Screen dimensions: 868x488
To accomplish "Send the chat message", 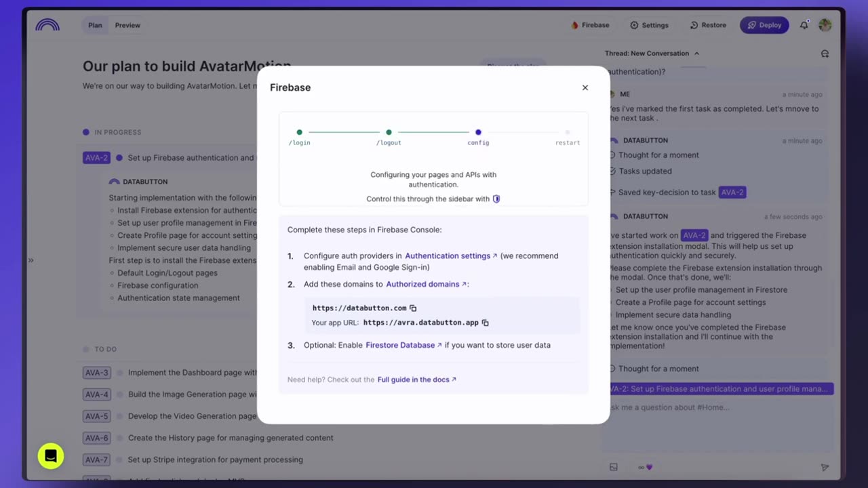I will point(825,467).
